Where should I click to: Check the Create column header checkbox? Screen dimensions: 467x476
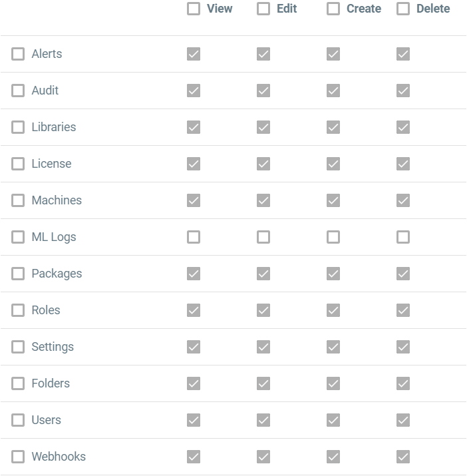pyautogui.click(x=333, y=9)
